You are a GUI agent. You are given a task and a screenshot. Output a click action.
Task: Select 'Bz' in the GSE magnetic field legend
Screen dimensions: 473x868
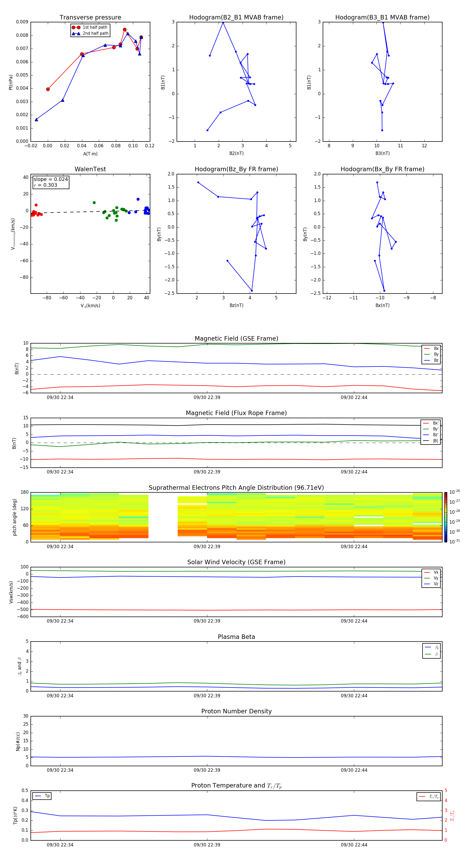pyautogui.click(x=431, y=360)
